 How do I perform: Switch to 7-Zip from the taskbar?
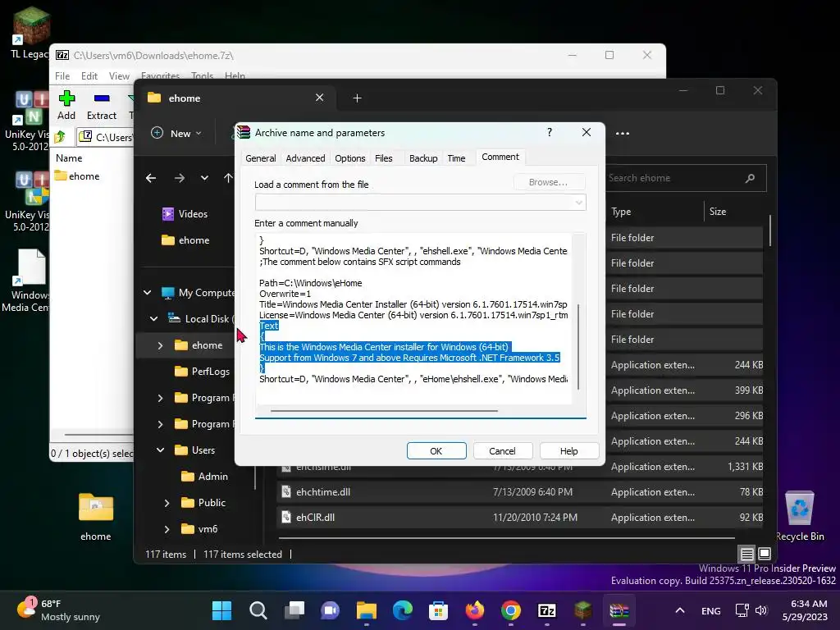pyautogui.click(x=547, y=610)
